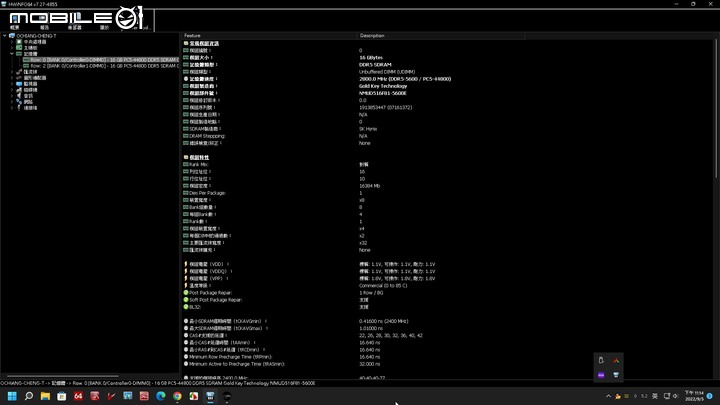720x405 pixels.
Task: Select the 記憶體 memory module icon
Action: (x=19, y=54)
